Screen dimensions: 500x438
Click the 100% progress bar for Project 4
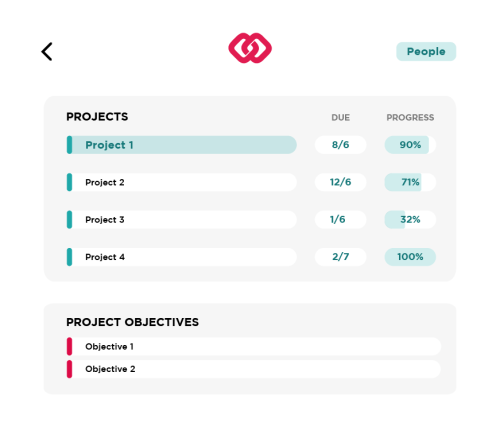click(x=410, y=257)
